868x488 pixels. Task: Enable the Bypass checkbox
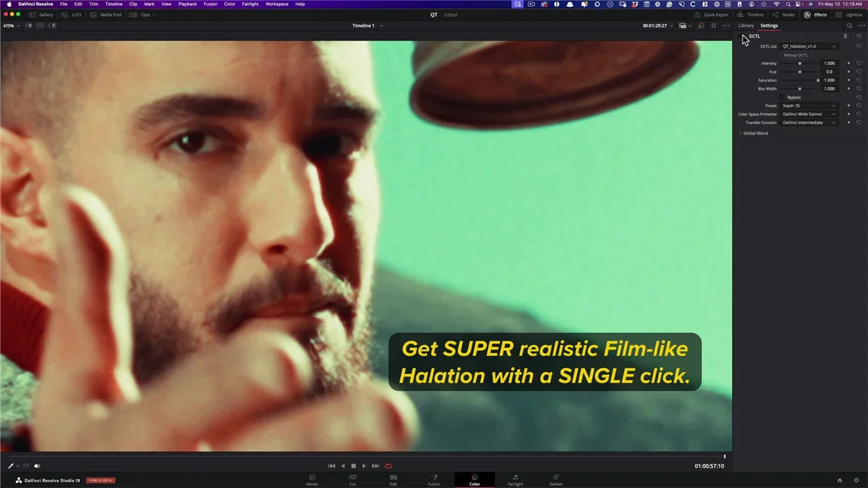click(x=783, y=97)
